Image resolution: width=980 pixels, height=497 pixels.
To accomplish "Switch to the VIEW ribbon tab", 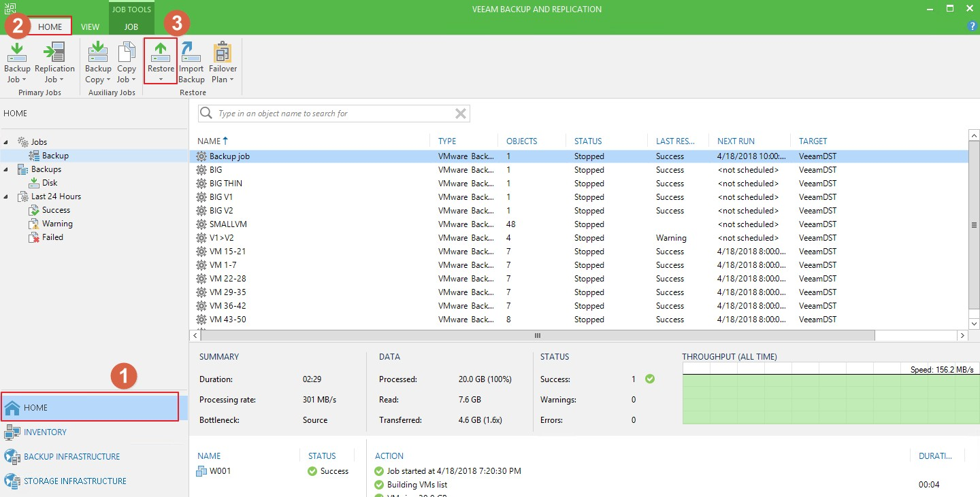I will 91,27.
